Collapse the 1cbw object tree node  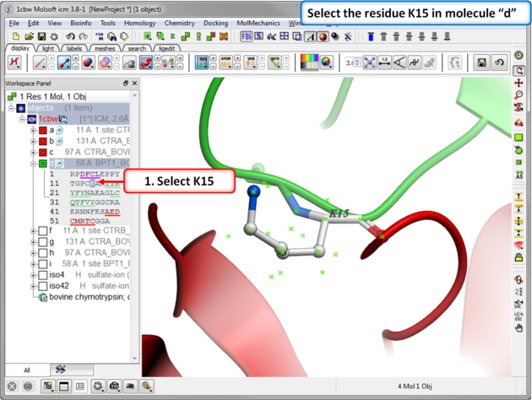pos(22,120)
